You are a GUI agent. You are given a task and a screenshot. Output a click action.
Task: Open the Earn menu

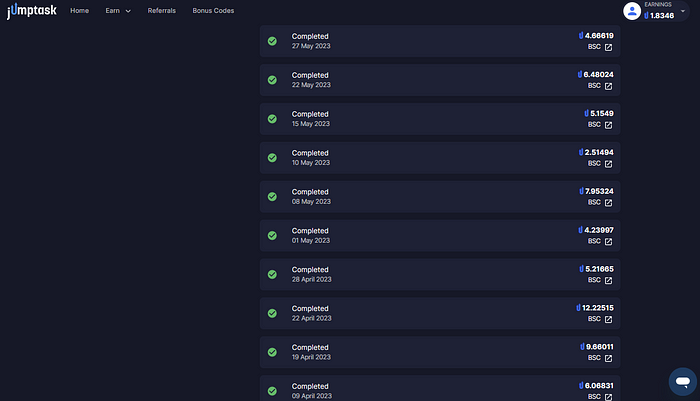pos(112,11)
